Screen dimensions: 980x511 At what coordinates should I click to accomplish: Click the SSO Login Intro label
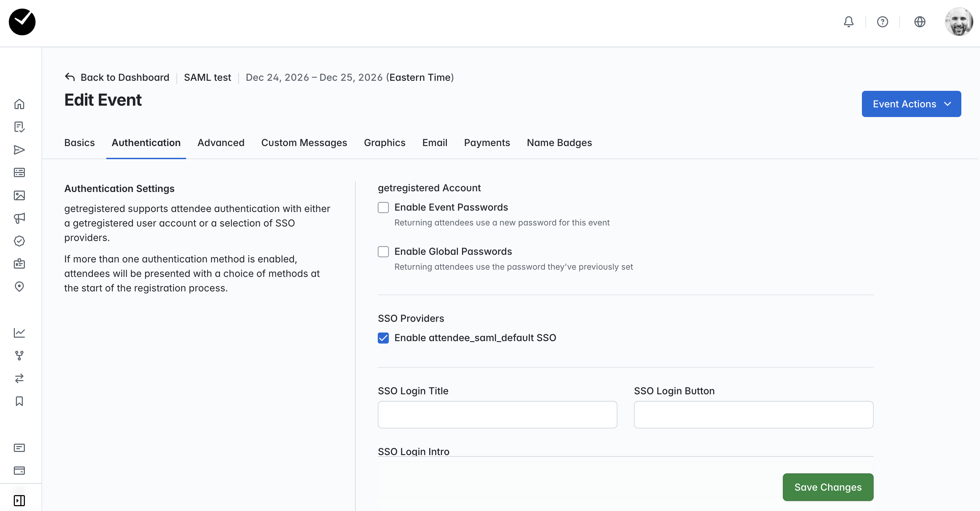pyautogui.click(x=414, y=451)
